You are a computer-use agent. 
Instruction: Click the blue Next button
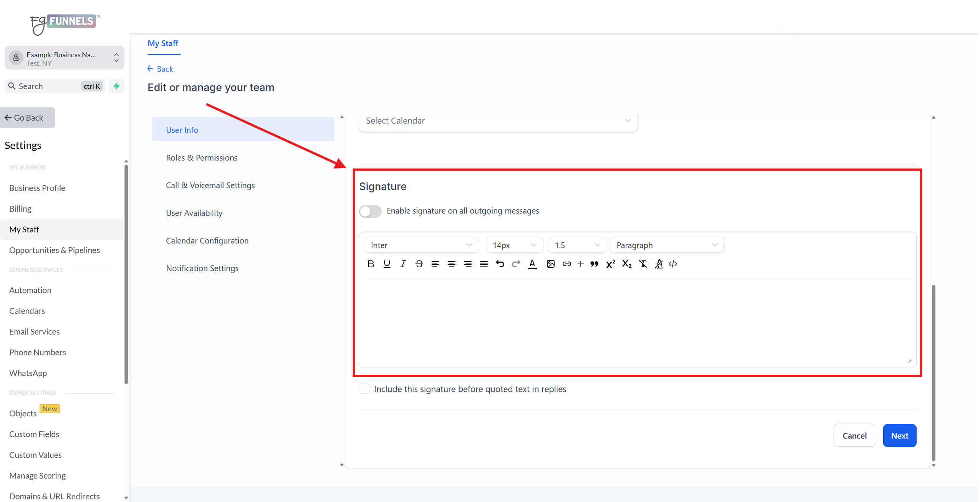click(899, 436)
